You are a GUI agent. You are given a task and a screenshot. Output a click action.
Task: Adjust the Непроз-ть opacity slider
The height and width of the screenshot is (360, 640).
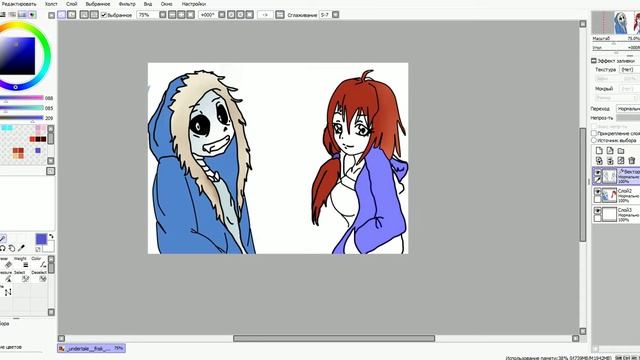(628, 118)
